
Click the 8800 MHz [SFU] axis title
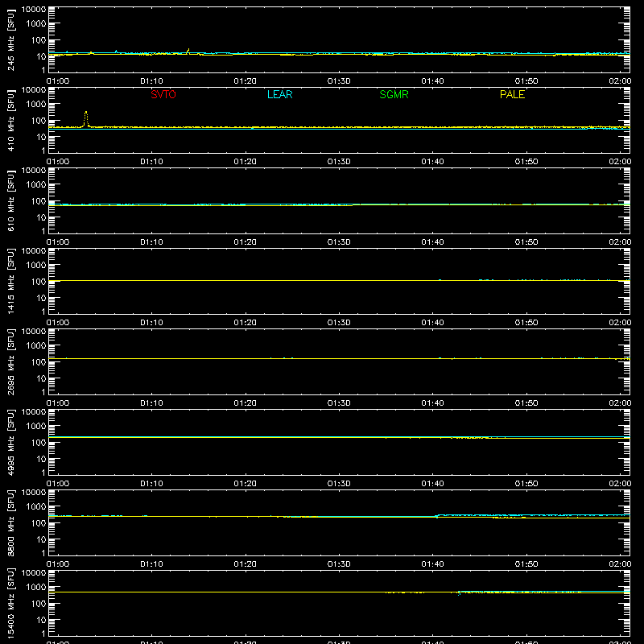11,522
